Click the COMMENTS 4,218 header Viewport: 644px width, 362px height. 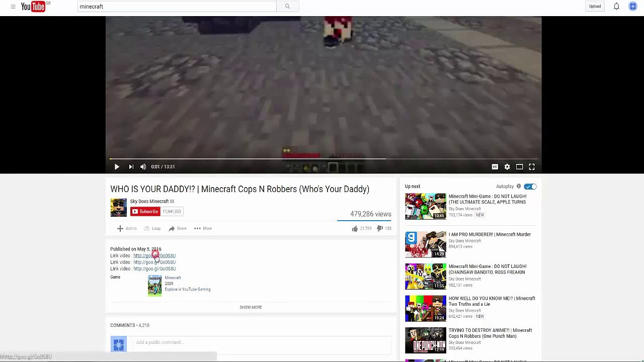click(x=130, y=325)
